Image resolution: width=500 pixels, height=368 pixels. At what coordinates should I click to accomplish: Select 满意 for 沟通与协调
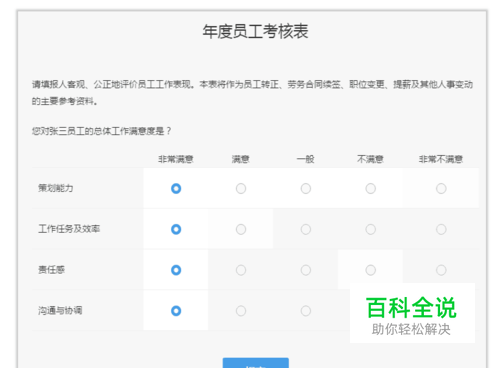pyautogui.click(x=241, y=311)
